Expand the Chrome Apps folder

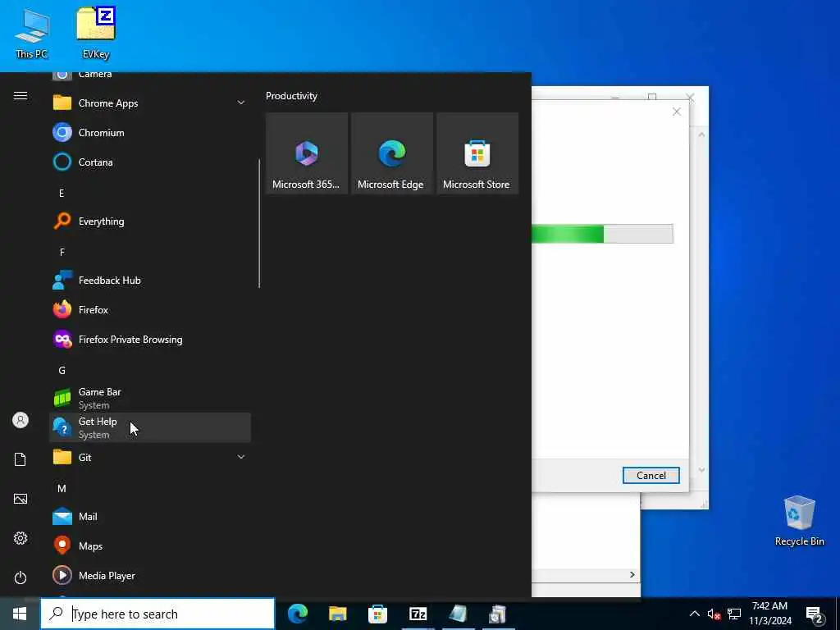click(x=150, y=103)
